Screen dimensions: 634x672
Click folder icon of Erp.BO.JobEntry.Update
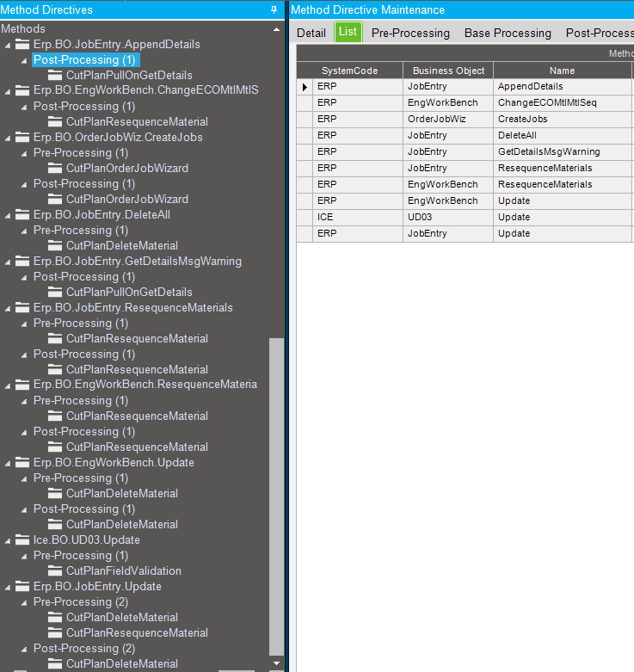click(22, 586)
